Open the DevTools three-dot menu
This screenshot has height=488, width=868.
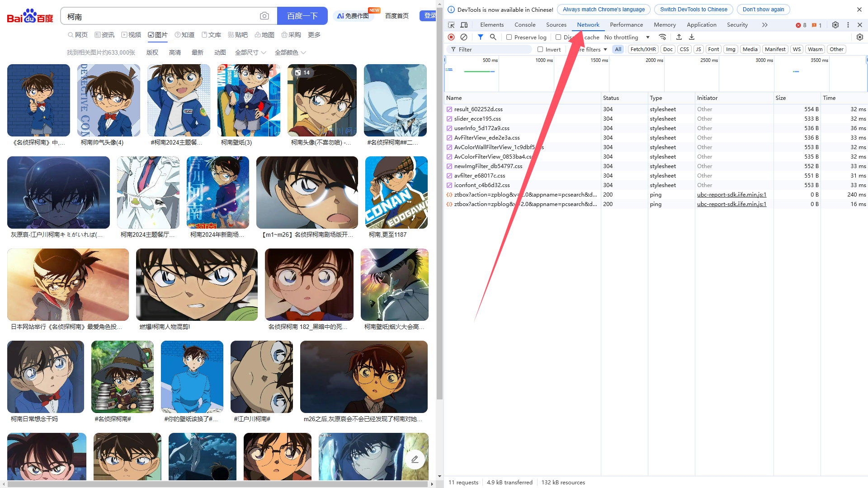coord(848,25)
